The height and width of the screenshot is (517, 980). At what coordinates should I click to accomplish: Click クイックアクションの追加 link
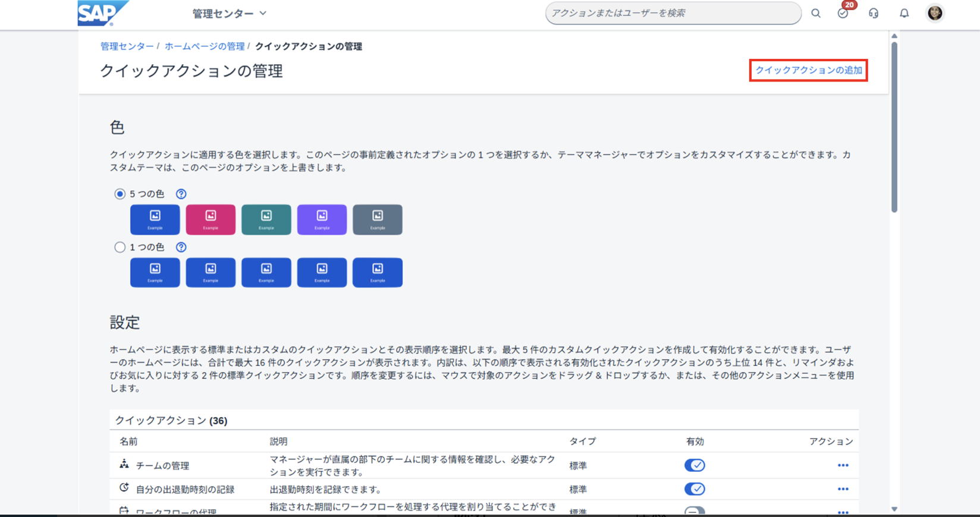pos(808,70)
